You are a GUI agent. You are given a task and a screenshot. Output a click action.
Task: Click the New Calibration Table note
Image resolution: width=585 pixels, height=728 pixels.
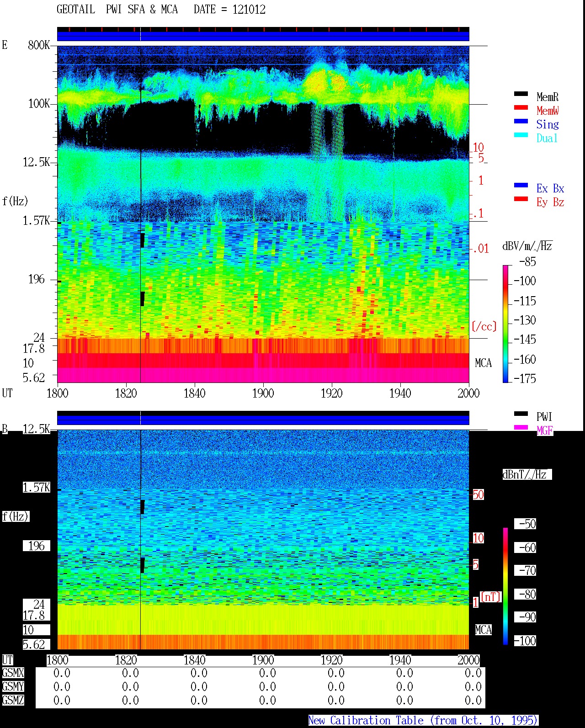coord(423,720)
